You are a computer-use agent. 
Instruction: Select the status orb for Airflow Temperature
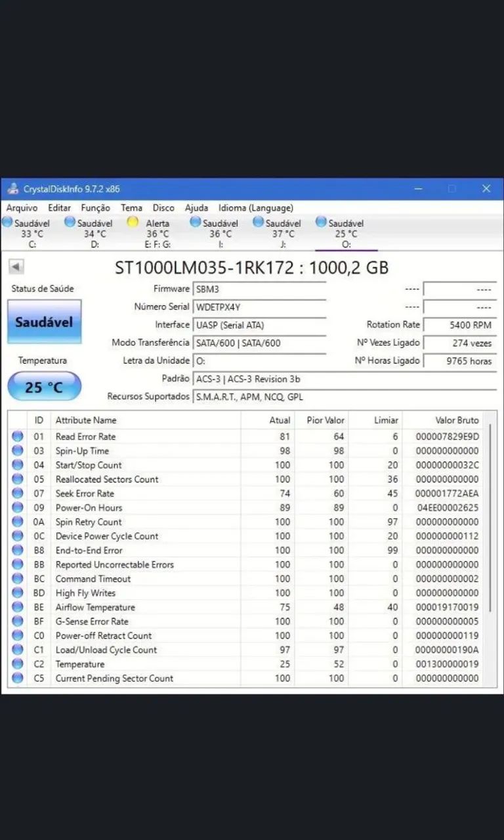[18, 607]
